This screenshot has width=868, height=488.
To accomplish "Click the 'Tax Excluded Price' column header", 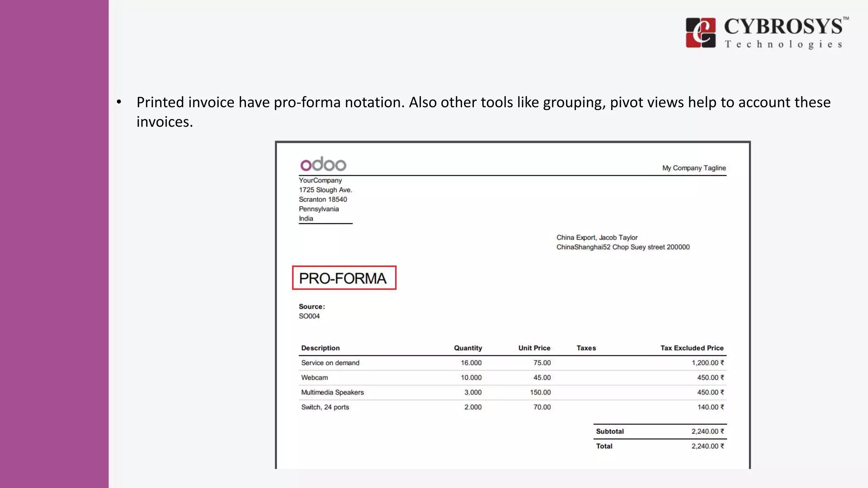I will click(x=692, y=348).
